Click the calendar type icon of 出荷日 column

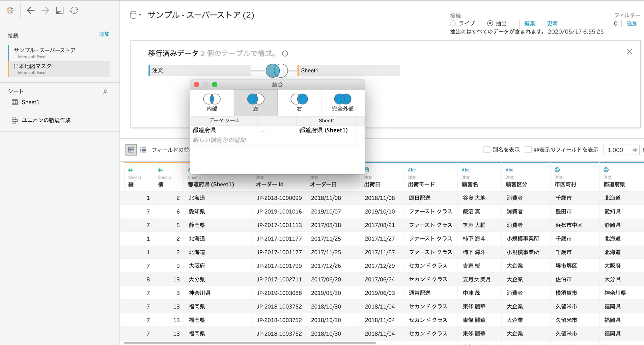point(367,170)
